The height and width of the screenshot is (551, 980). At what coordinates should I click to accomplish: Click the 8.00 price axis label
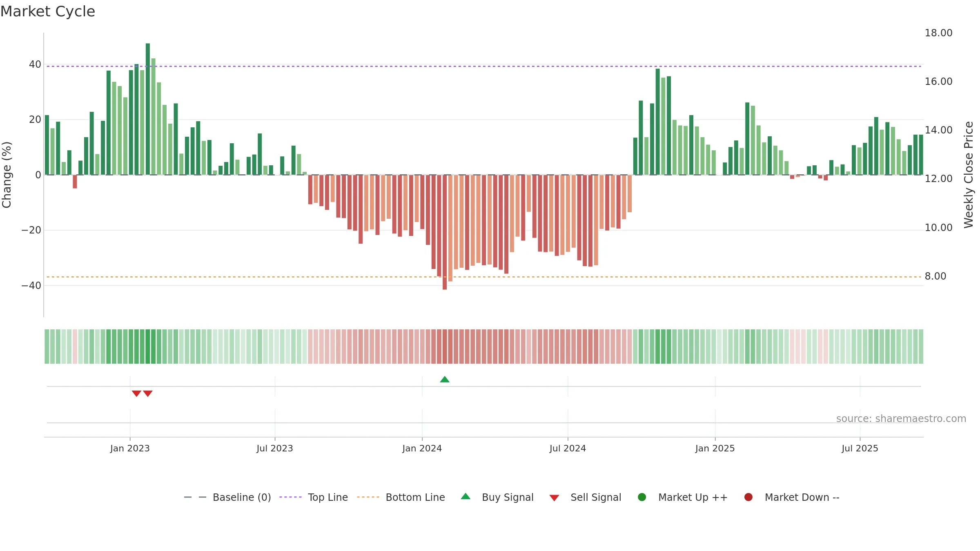pyautogui.click(x=935, y=276)
